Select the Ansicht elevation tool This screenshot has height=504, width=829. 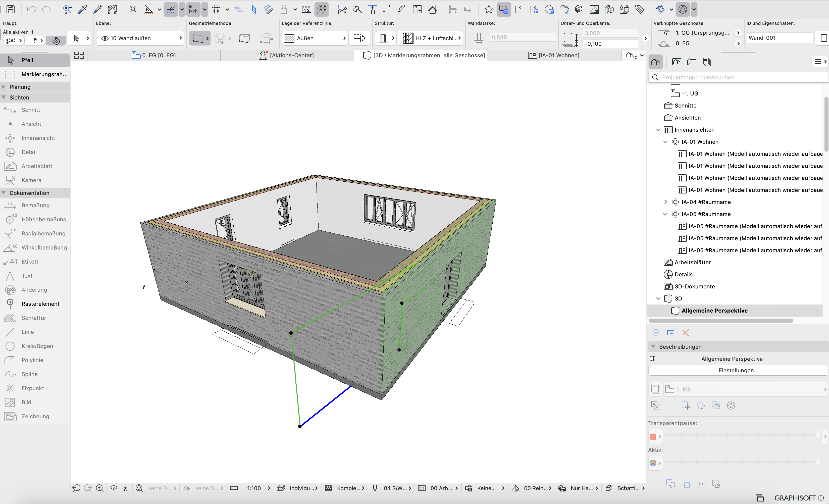click(35, 124)
